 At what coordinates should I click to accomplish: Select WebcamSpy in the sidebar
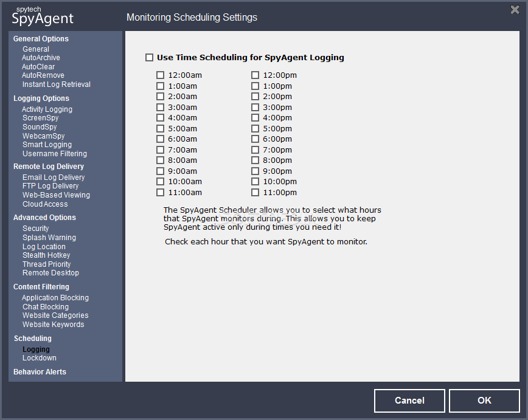[x=43, y=136]
